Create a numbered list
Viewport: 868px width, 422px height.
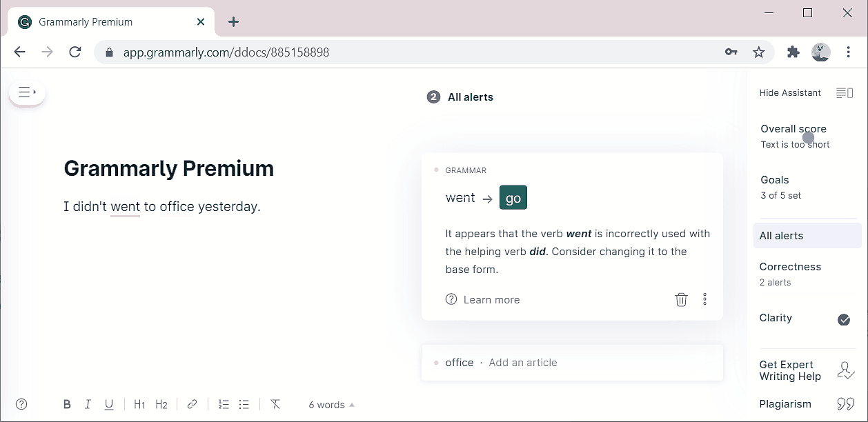(x=224, y=405)
